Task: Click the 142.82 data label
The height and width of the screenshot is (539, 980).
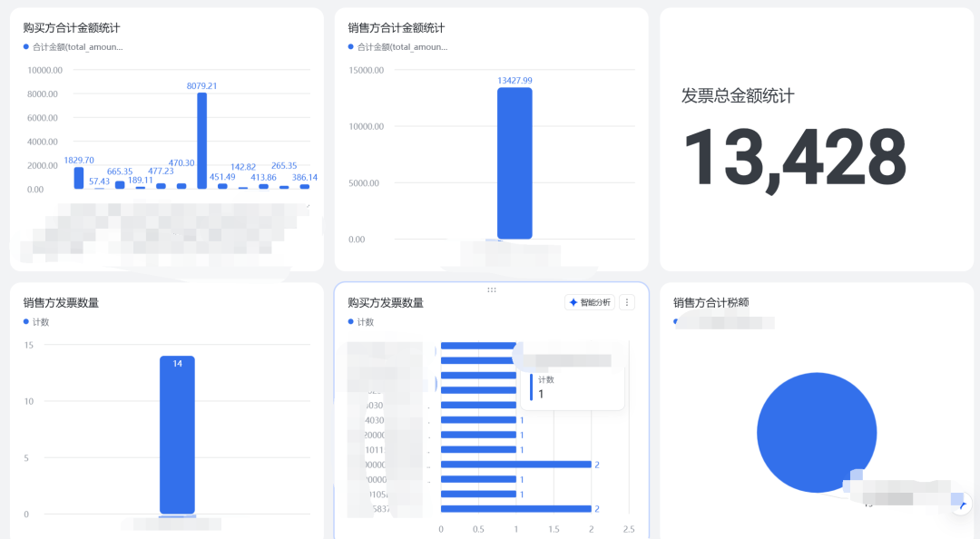Action: coord(243,168)
